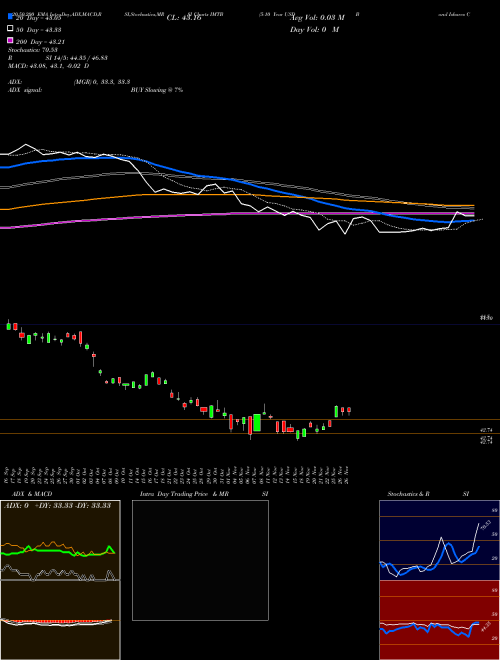Open the blue Stochastics chart panel

tap(439, 540)
